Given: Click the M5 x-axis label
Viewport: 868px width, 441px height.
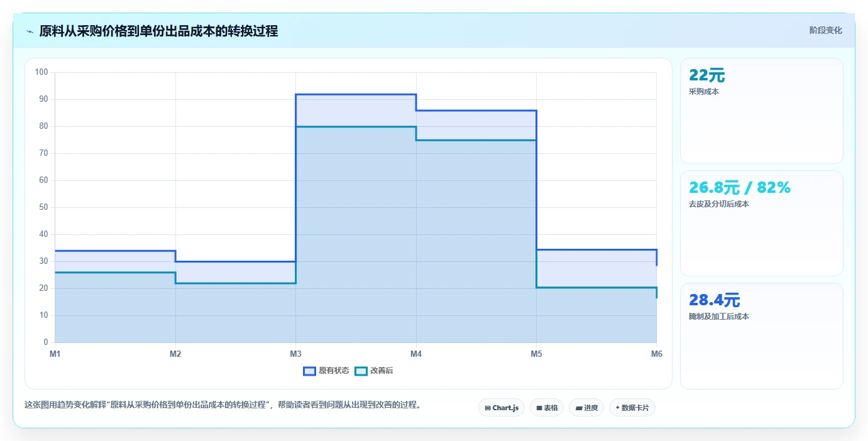Looking at the screenshot, I should click(x=536, y=354).
